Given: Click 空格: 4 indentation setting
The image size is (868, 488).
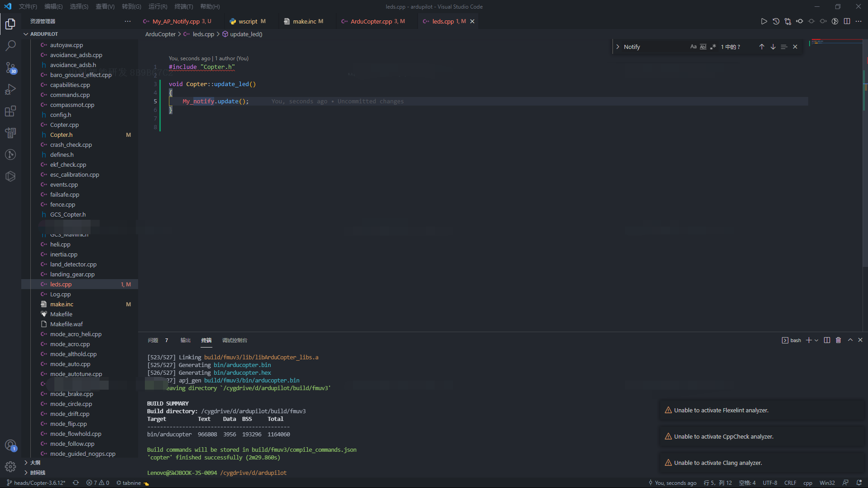Looking at the screenshot, I should click(747, 483).
